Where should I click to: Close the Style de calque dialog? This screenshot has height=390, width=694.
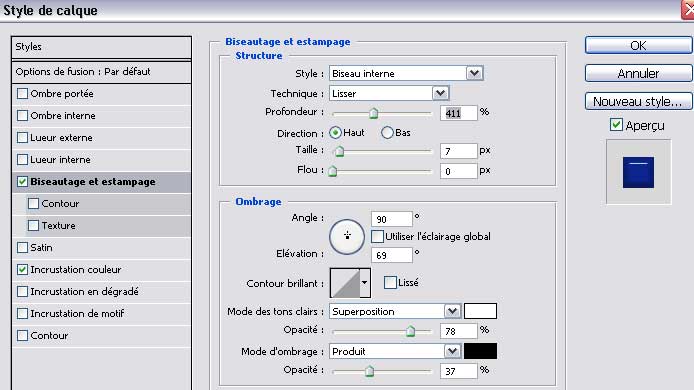point(688,10)
